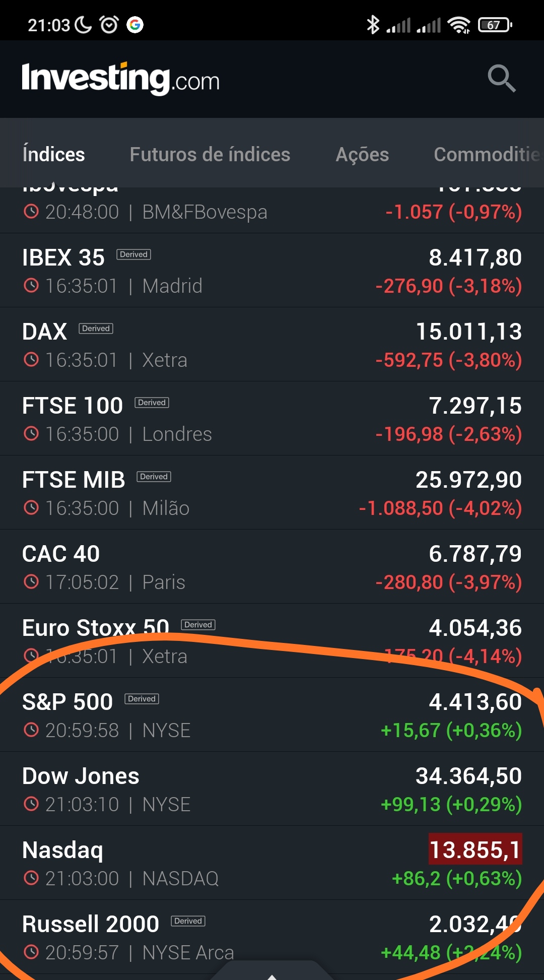Viewport: 544px width, 980px height.
Task: Tap the clock icon beside IBEX 35 time
Action: pos(31,286)
